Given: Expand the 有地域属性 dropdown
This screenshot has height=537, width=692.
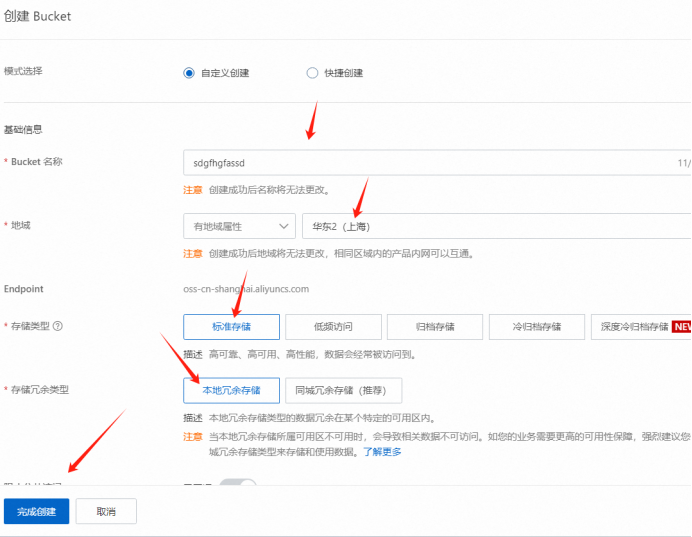Looking at the screenshot, I should tap(239, 227).
